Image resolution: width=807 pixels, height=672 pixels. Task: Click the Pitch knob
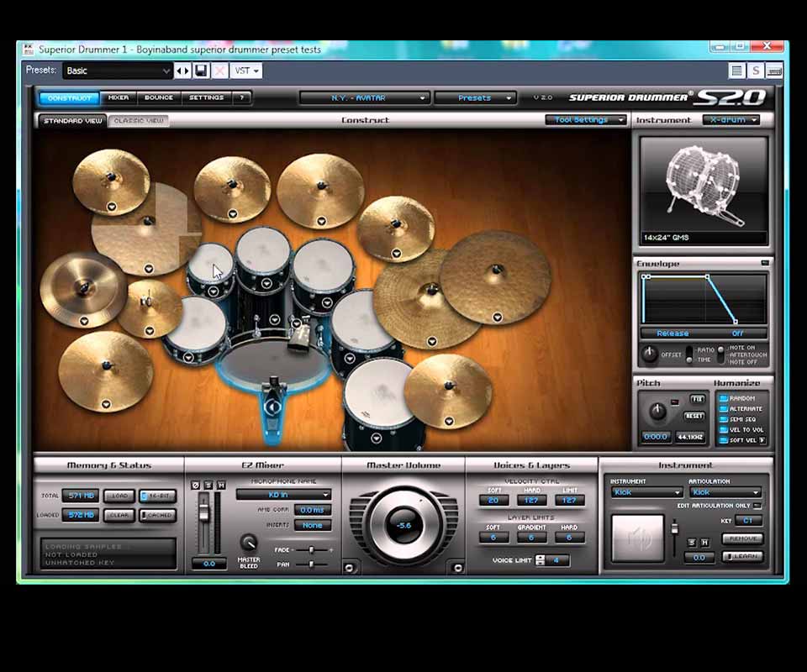click(x=657, y=411)
